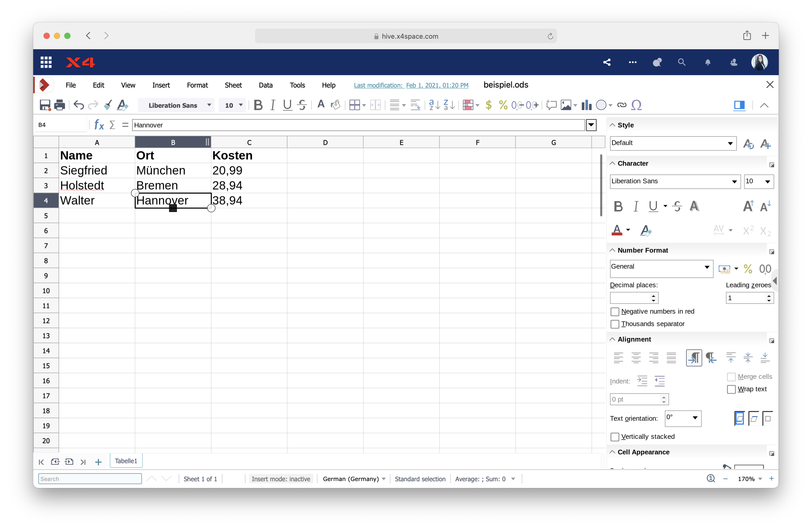Open the Tools menu

297,85
